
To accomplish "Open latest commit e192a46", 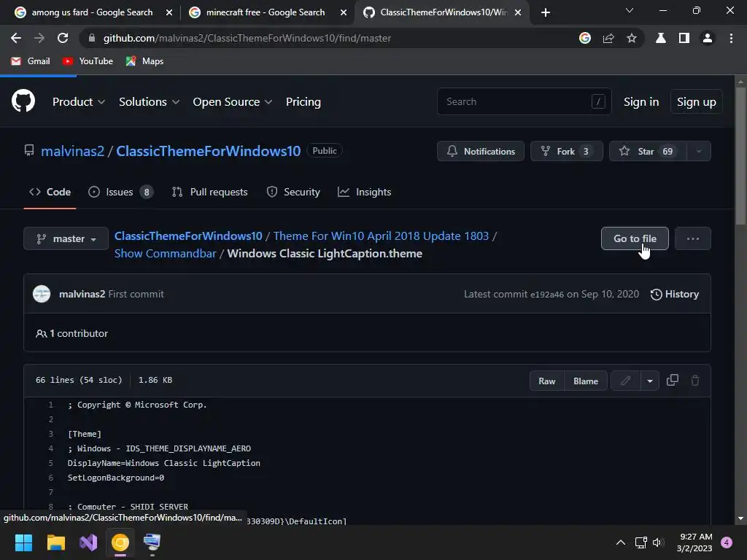I will (547, 295).
